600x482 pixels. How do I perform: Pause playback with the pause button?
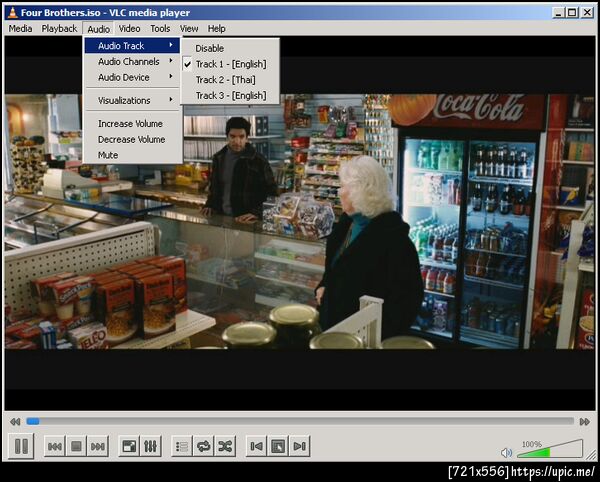(x=21, y=446)
